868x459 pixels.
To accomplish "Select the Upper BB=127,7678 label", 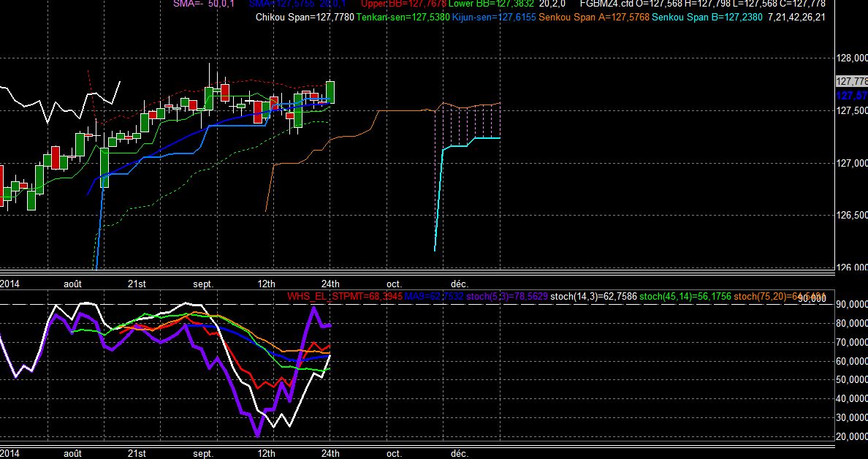I will tap(403, 4).
